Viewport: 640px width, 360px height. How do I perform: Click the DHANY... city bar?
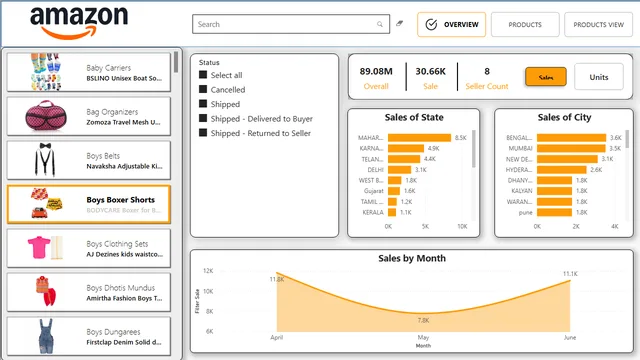[554, 180]
